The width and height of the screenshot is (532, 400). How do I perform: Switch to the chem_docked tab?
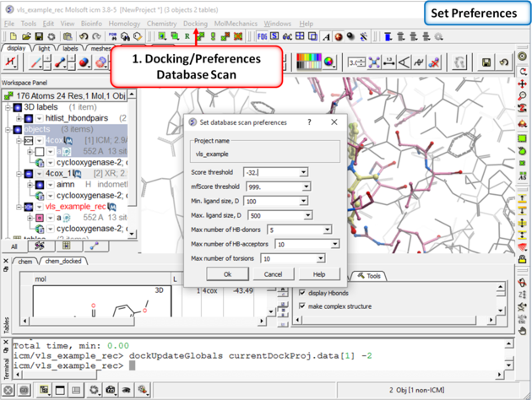[63, 261]
